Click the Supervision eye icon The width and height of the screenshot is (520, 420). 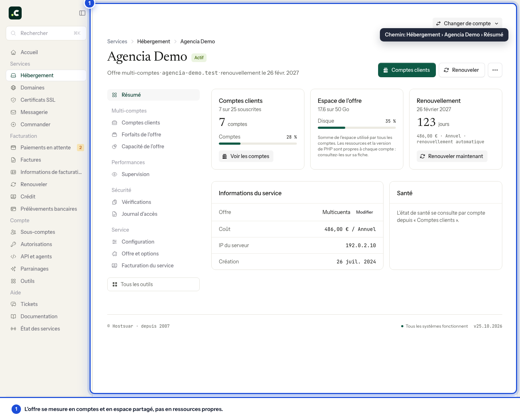[114, 174]
